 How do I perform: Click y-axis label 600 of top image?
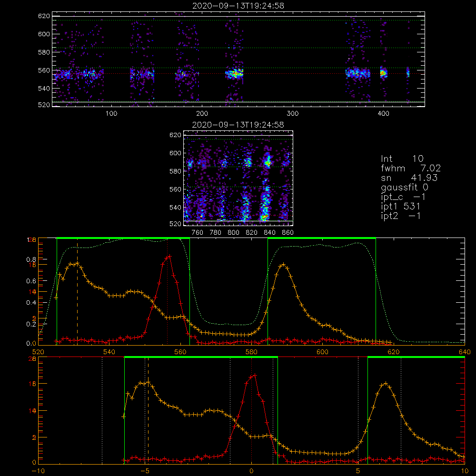(x=44, y=34)
